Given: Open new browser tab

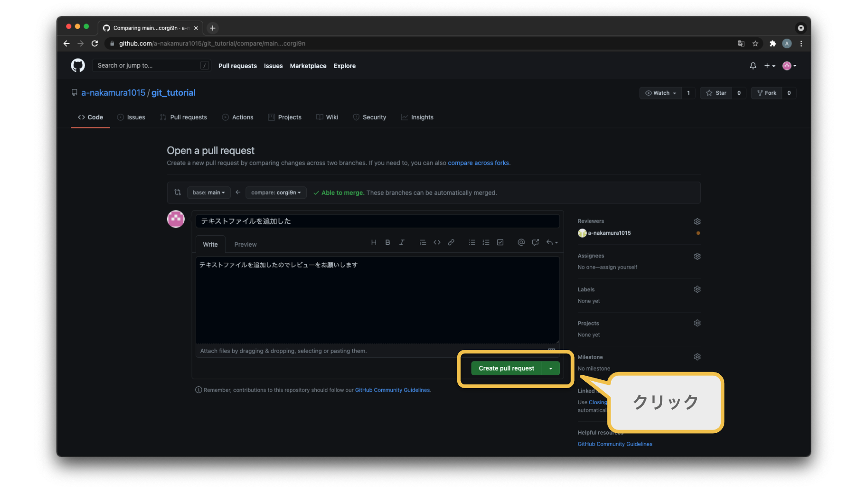Looking at the screenshot, I should [213, 28].
